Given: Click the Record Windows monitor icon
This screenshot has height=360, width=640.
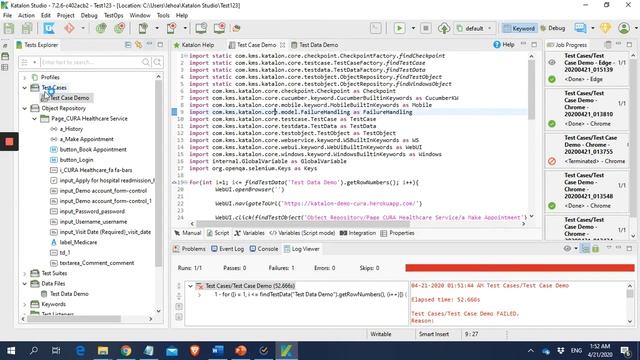Looking at the screenshot, I should click(219, 28).
